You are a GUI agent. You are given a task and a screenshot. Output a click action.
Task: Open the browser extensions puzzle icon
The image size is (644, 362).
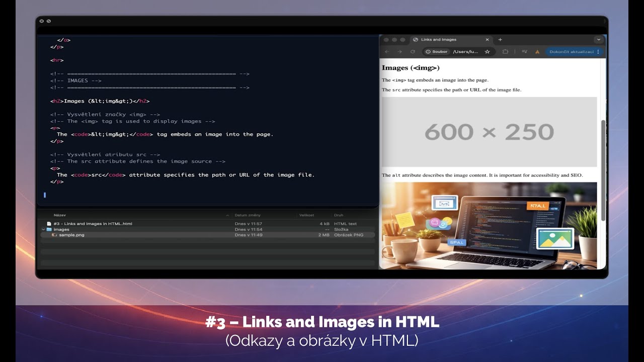point(505,52)
